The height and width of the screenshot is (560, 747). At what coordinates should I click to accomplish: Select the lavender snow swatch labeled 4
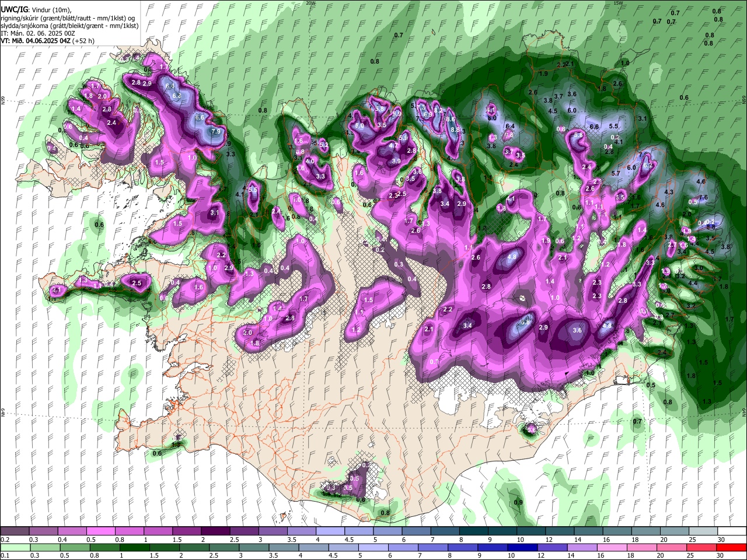pos(330,531)
